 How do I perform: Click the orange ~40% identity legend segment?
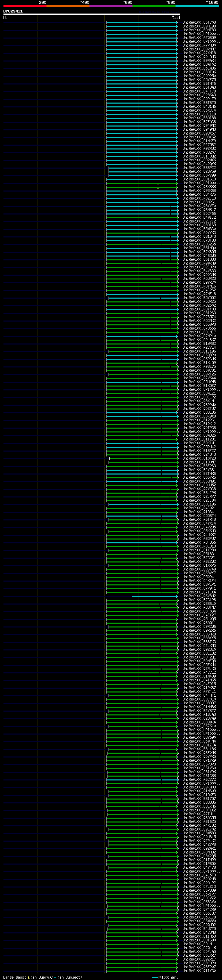tap(68, 6)
